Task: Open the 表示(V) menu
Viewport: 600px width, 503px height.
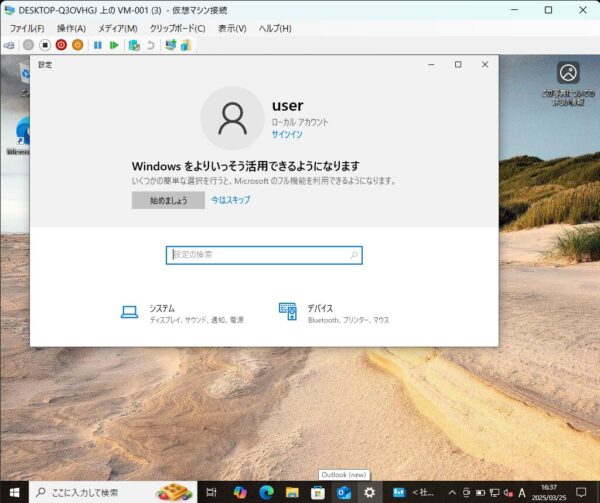Action: (232, 29)
